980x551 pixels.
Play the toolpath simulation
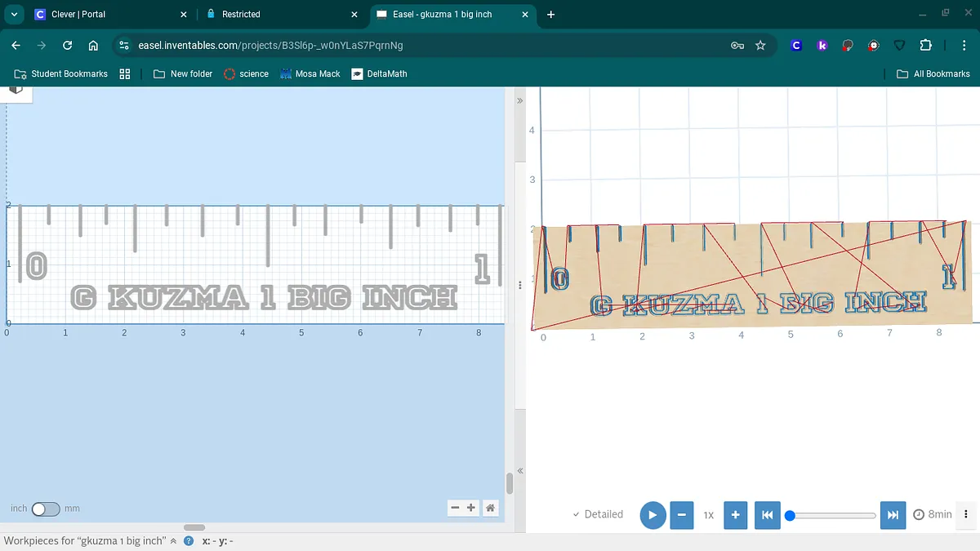click(653, 515)
